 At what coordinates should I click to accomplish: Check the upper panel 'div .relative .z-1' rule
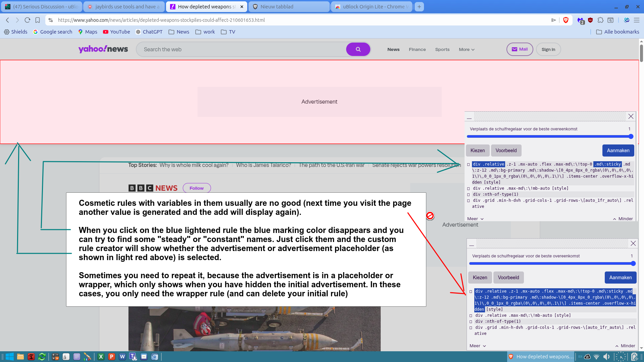pyautogui.click(x=469, y=165)
